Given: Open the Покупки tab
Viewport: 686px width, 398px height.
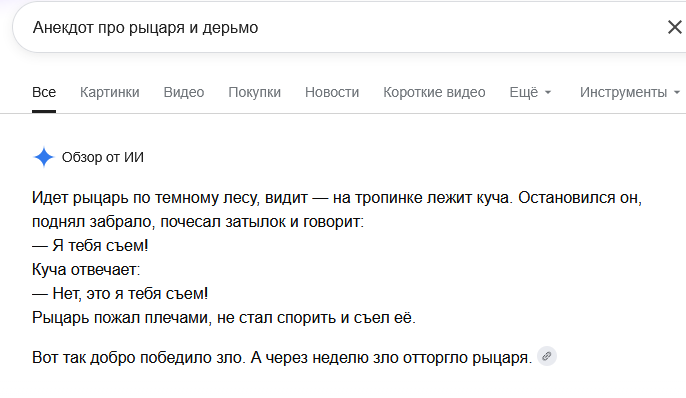Looking at the screenshot, I should click(254, 92).
